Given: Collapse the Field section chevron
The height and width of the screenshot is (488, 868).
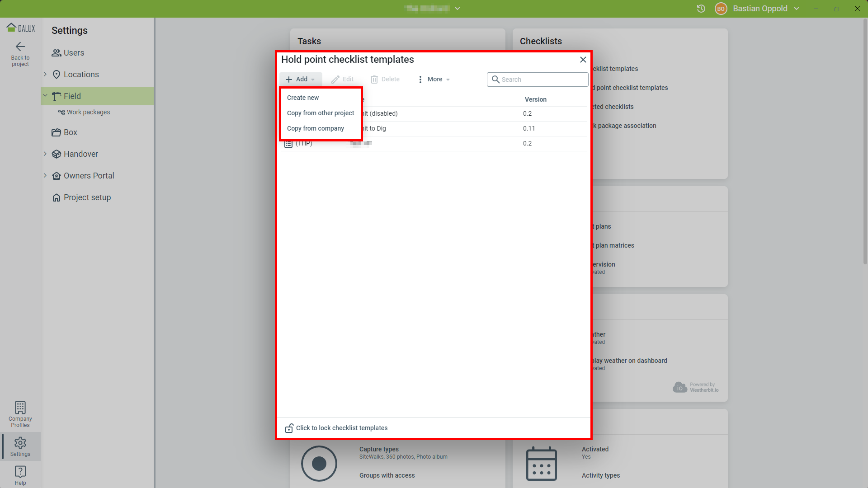Looking at the screenshot, I should click(45, 96).
